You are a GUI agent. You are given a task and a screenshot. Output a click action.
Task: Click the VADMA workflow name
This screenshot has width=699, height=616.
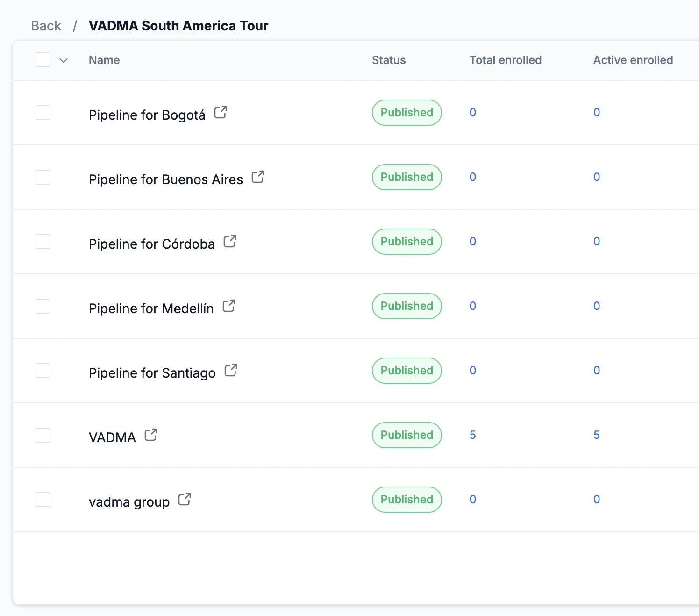[x=112, y=437]
